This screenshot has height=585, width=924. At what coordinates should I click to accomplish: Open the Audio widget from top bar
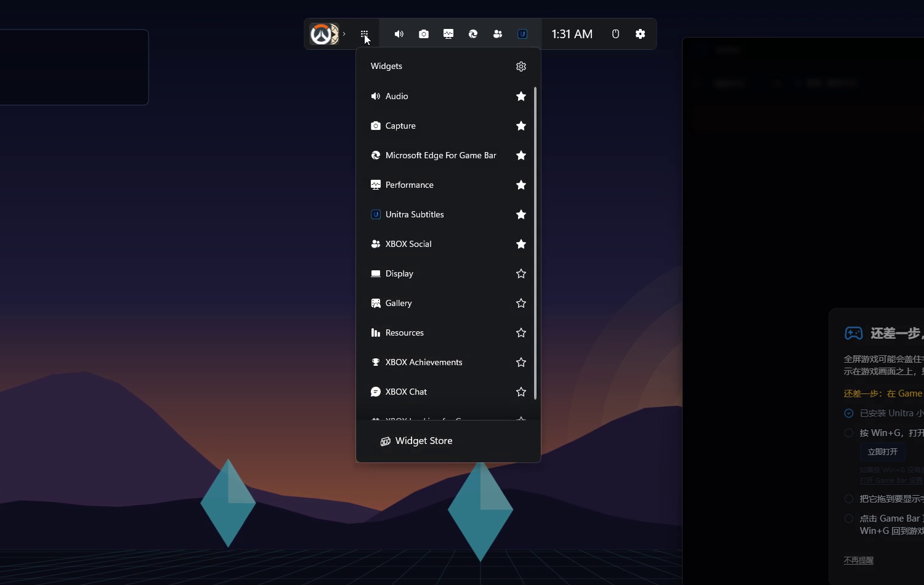click(399, 34)
